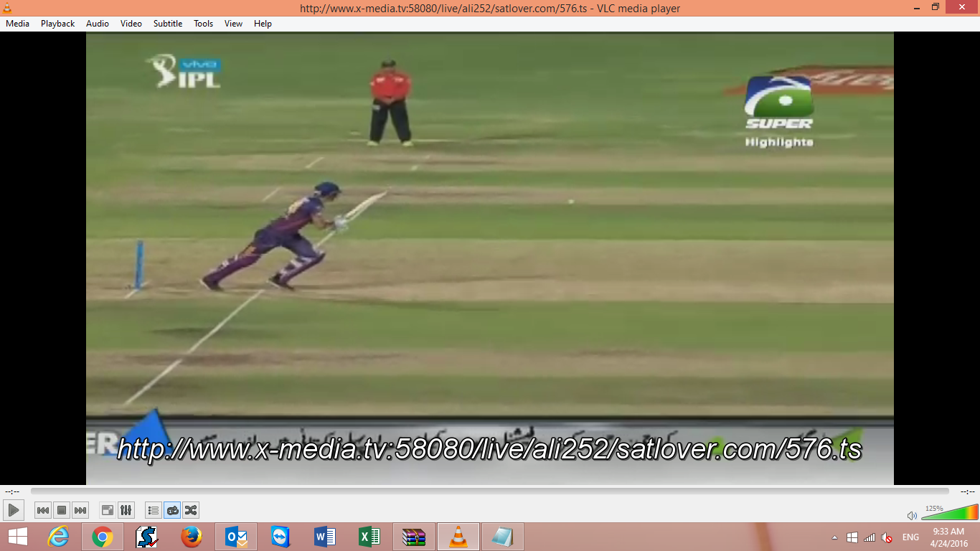Open the Playback menu
This screenshot has height=551, width=980.
[x=57, y=24]
